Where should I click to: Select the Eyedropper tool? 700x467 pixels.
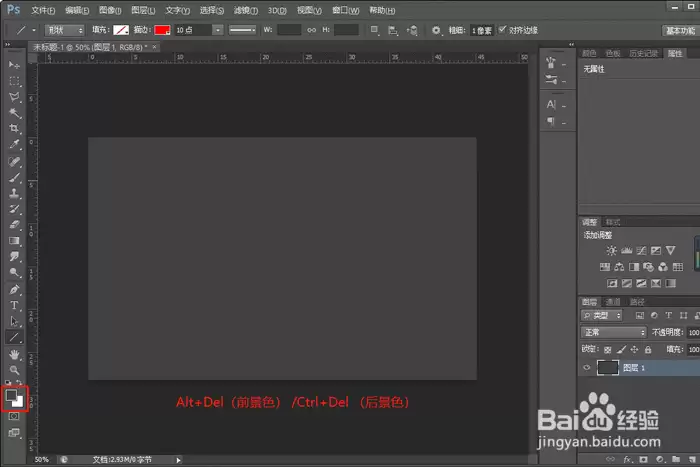click(x=14, y=144)
